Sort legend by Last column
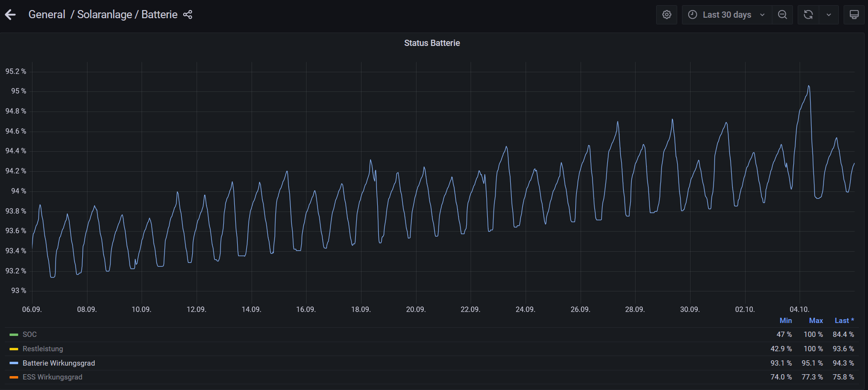868x390 pixels. 844,321
